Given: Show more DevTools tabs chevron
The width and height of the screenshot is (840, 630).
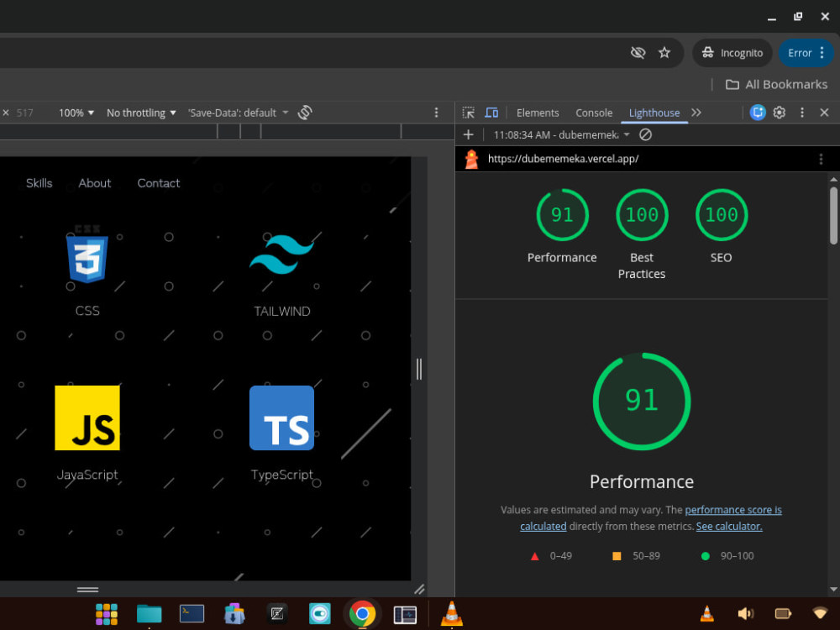Looking at the screenshot, I should pyautogui.click(x=696, y=113).
